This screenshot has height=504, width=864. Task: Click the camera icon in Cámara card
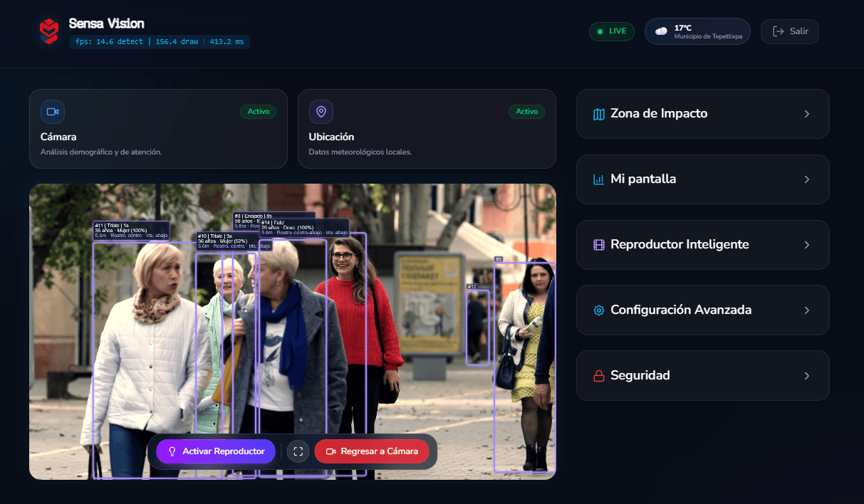point(53,112)
